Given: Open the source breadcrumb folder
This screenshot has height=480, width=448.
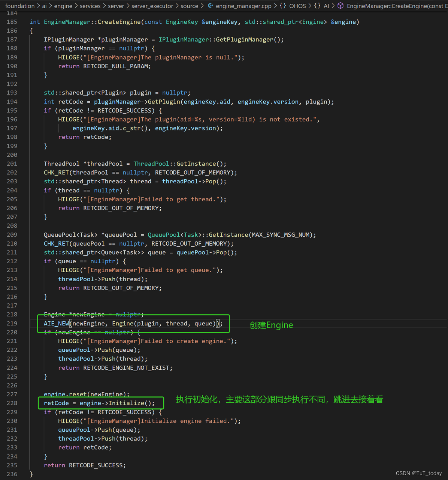Looking at the screenshot, I should (190, 6).
